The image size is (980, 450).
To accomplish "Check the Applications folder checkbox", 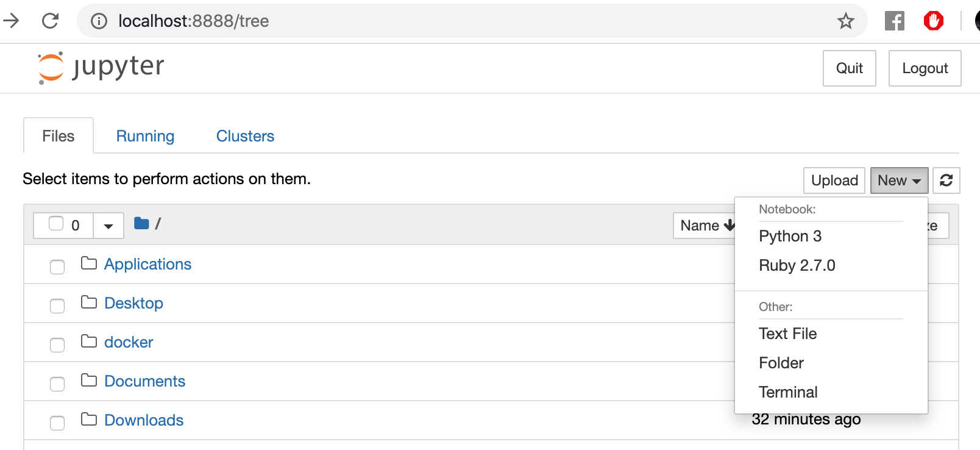I will [57, 266].
